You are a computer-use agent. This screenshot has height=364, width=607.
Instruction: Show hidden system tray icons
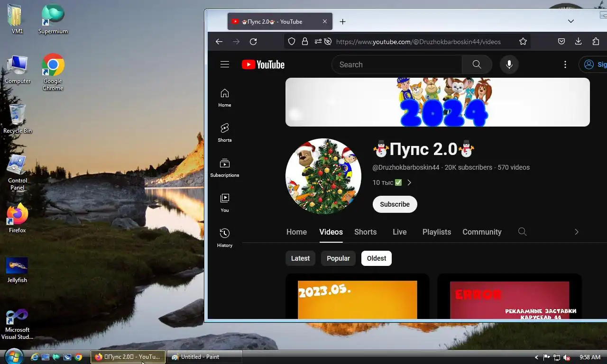[x=536, y=357]
